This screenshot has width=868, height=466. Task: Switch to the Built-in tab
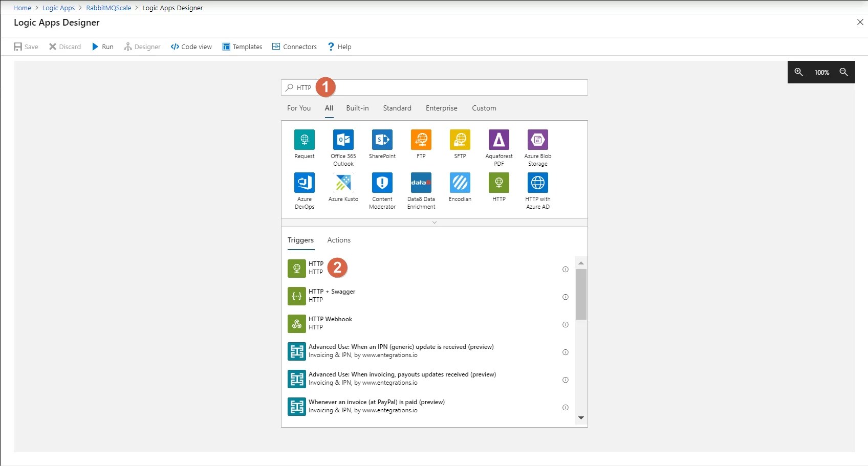(357, 108)
